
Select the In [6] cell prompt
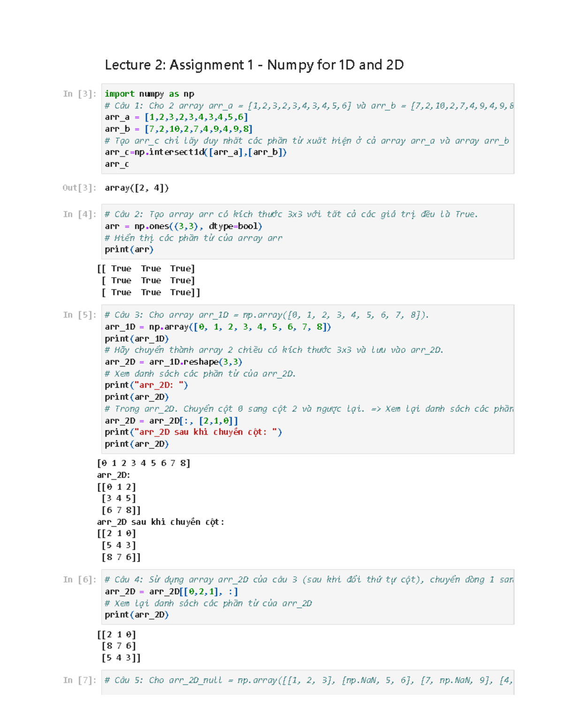coord(80,580)
